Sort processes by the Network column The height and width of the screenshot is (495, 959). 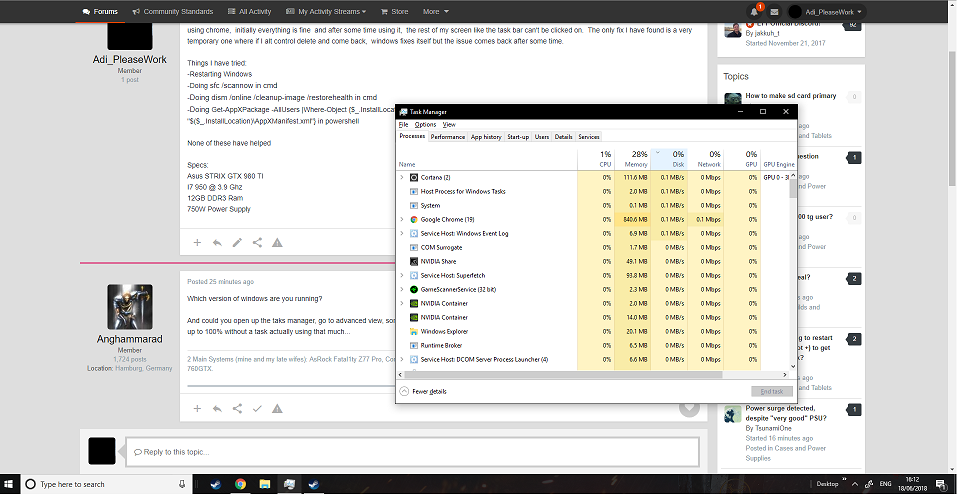coord(706,159)
